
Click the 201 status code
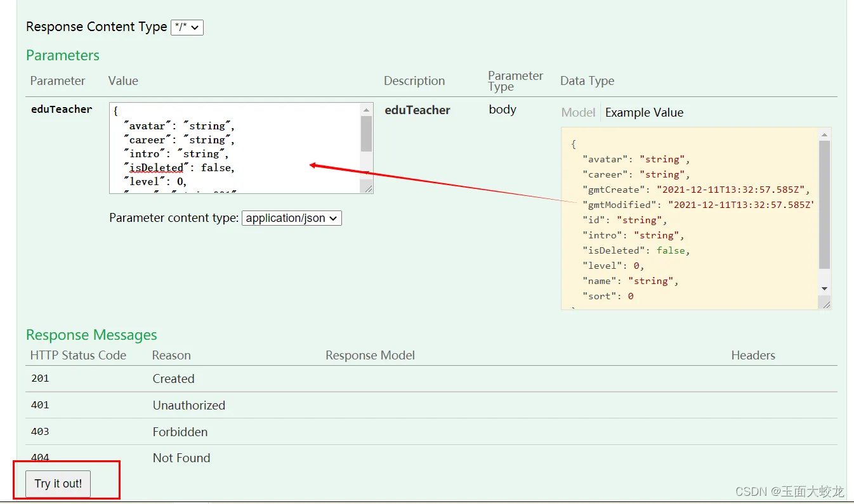(x=40, y=378)
